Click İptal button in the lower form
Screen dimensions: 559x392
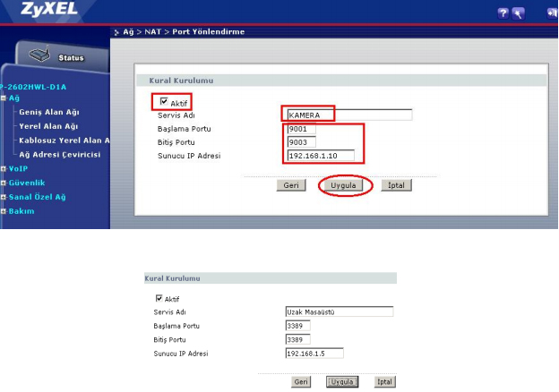click(385, 381)
